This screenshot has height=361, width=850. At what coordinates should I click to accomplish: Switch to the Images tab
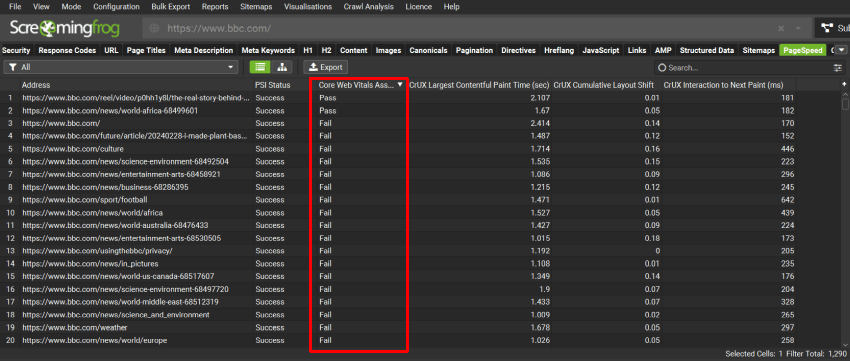click(x=389, y=50)
